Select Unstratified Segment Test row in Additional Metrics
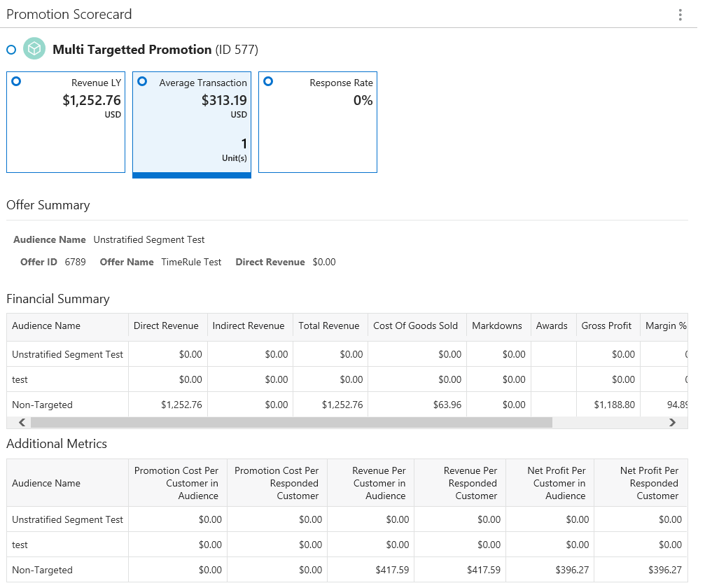This screenshot has height=588, width=705. 347,519
